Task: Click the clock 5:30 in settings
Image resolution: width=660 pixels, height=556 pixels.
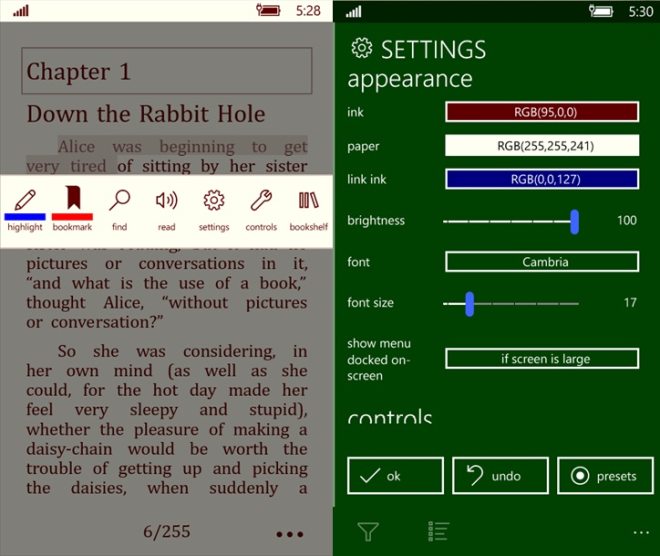Action: coord(641,11)
